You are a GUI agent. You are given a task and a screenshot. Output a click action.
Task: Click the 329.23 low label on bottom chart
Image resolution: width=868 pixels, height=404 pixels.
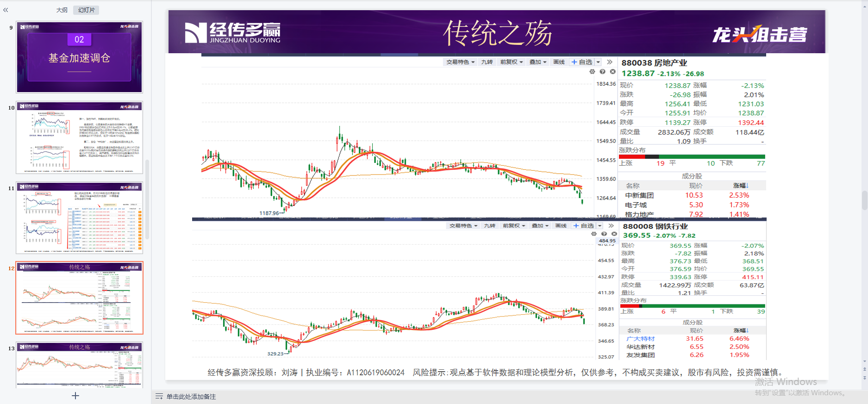click(x=275, y=354)
